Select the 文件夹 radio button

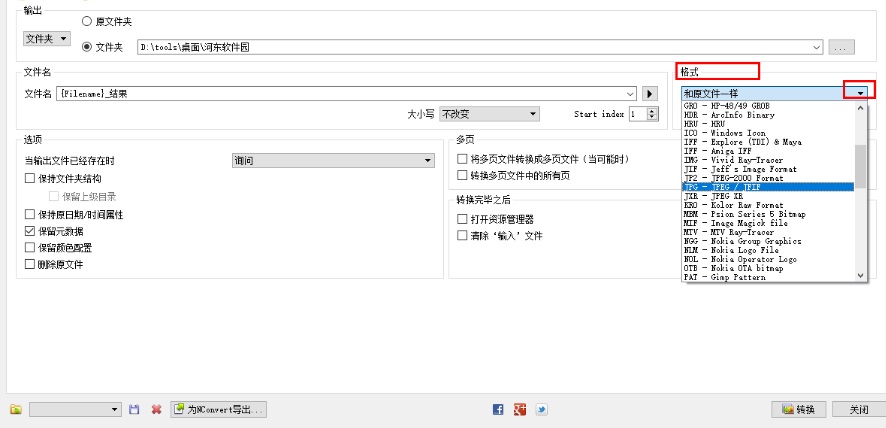87,47
